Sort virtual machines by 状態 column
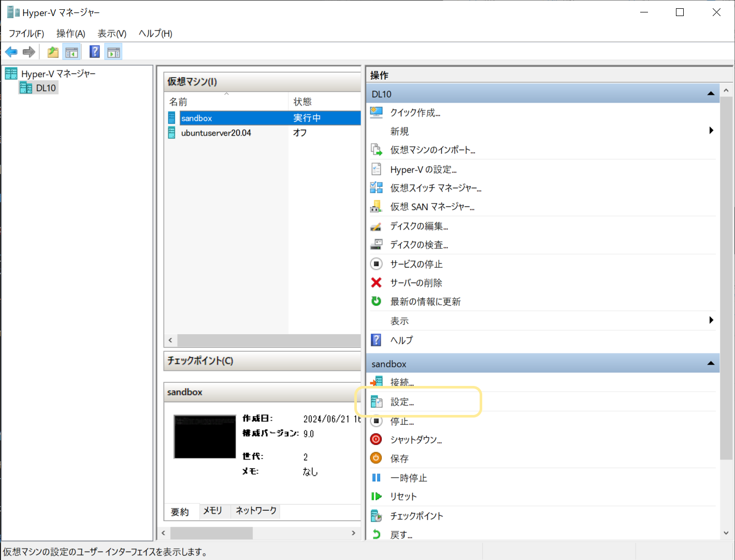Viewport: 735px width, 560px height. [x=325, y=102]
